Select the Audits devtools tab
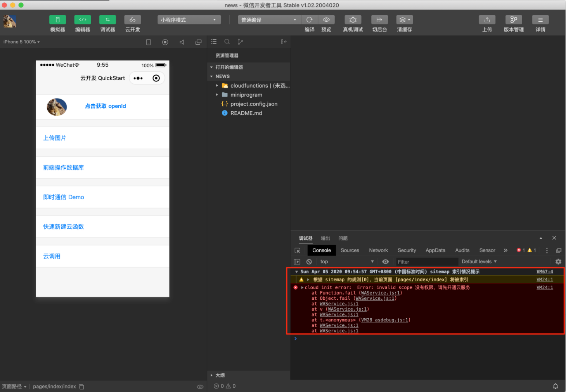Screen dimensions: 566x392 462,250
